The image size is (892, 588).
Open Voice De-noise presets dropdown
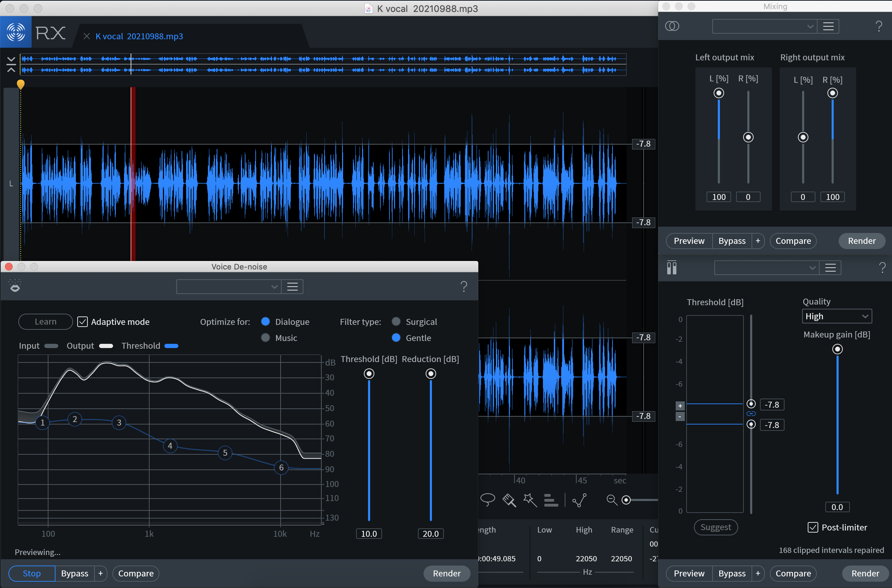(x=229, y=287)
